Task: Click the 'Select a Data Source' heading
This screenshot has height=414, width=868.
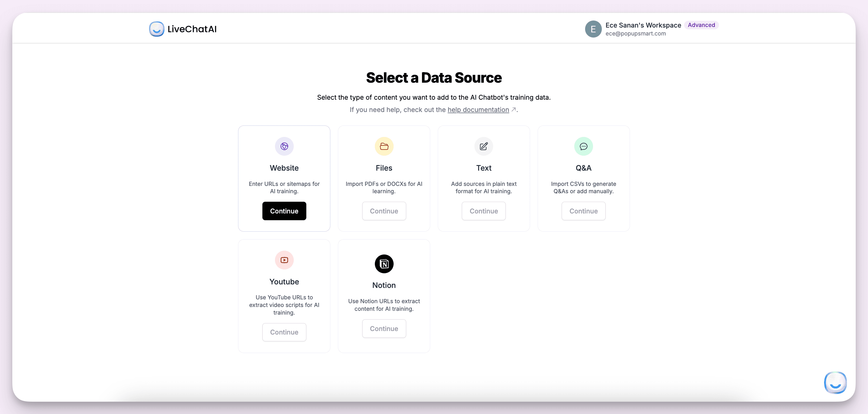Action: (x=434, y=78)
